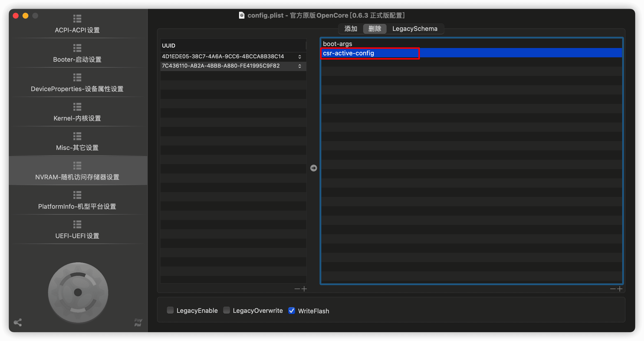644x341 pixels.
Task: Add a row to the UUID list
Action: pos(304,289)
